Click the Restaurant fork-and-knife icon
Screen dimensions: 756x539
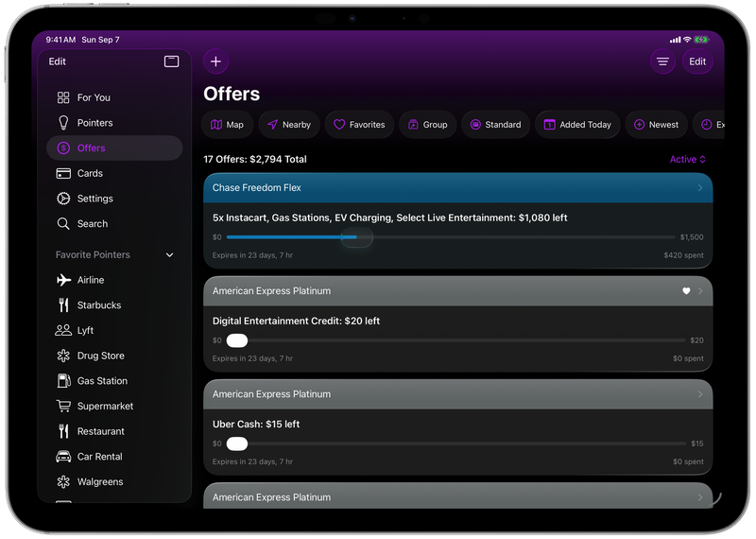pyautogui.click(x=63, y=431)
